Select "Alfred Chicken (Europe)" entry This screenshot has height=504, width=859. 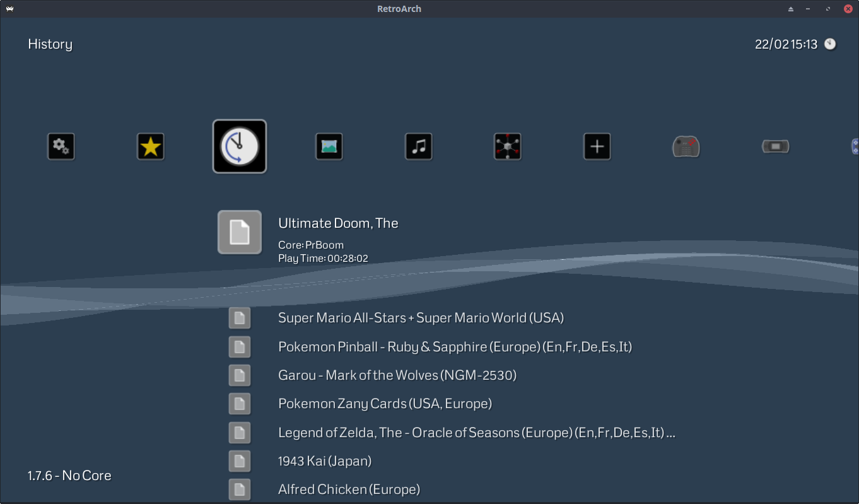pos(349,489)
